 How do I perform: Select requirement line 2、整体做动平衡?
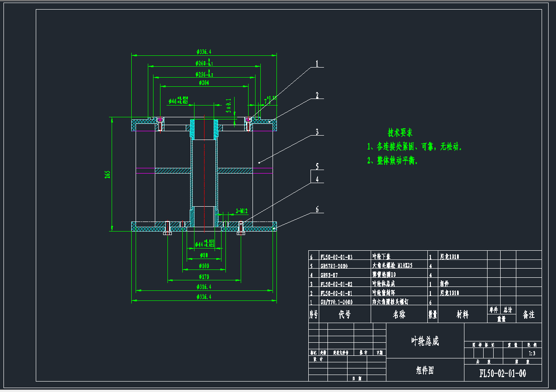click(392, 161)
